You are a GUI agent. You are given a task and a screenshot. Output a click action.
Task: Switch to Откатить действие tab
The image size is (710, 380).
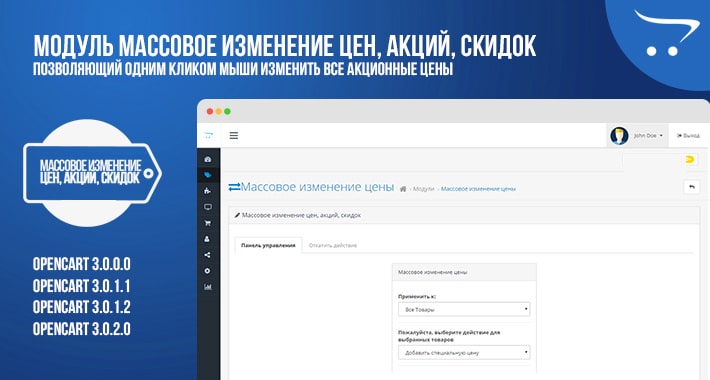click(333, 245)
